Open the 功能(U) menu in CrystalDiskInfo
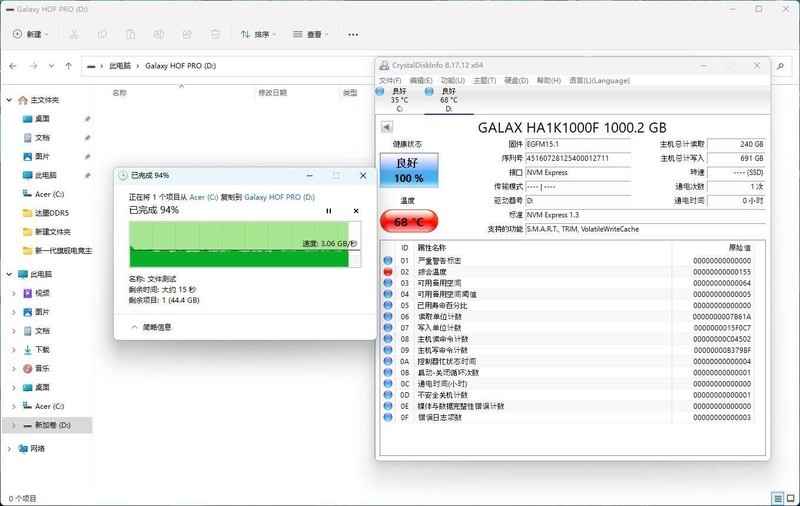This screenshot has width=800, height=506. pyautogui.click(x=453, y=81)
